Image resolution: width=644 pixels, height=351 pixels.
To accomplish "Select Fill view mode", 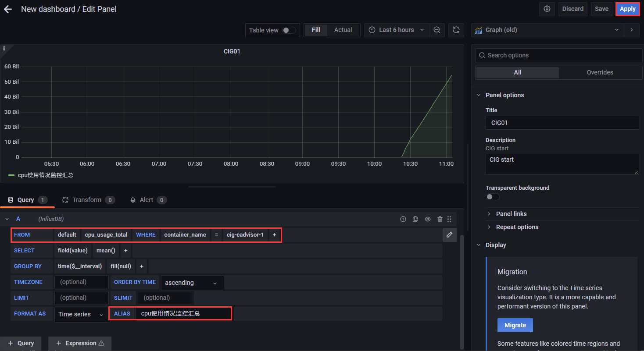I will 316,30.
